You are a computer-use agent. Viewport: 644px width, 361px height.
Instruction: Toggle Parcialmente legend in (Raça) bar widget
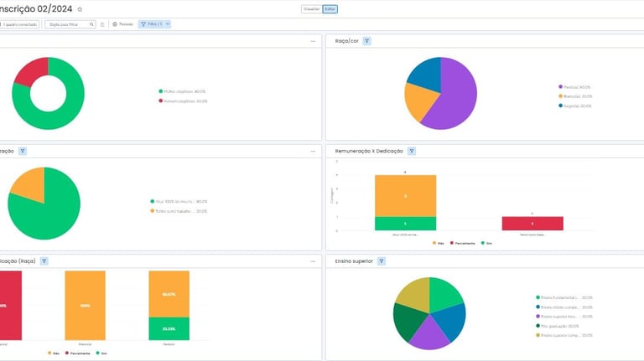[x=78, y=353]
